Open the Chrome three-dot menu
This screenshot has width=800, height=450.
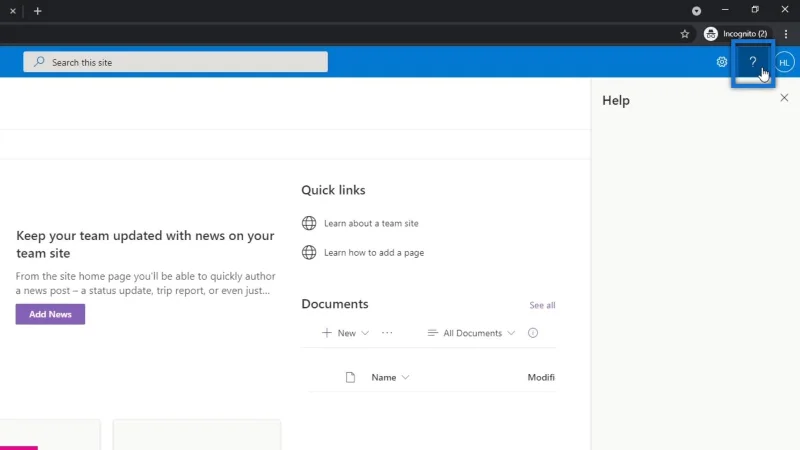click(786, 34)
